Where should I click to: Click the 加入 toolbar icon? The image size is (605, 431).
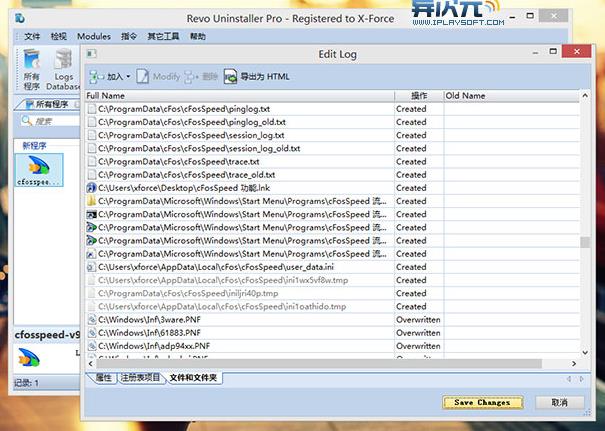point(96,76)
